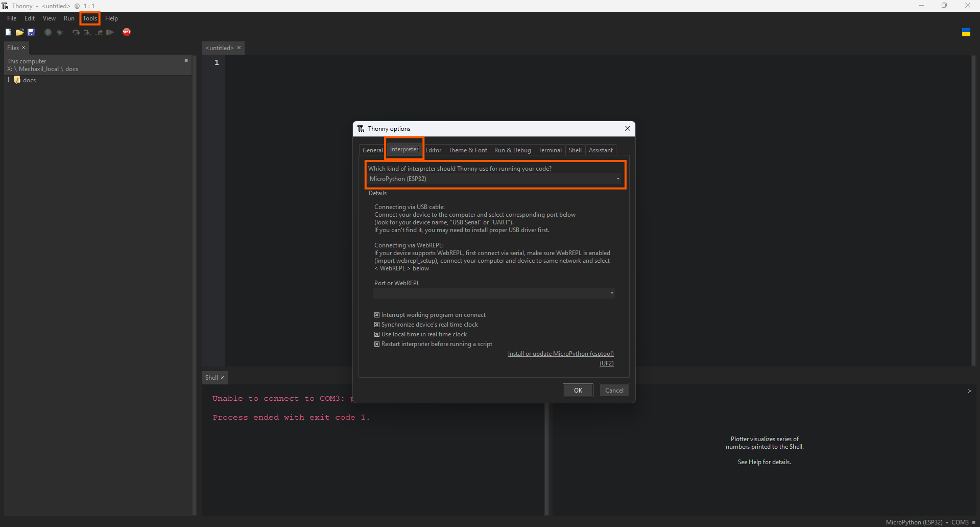Open the Help menu
This screenshot has height=527, width=980.
pos(111,18)
